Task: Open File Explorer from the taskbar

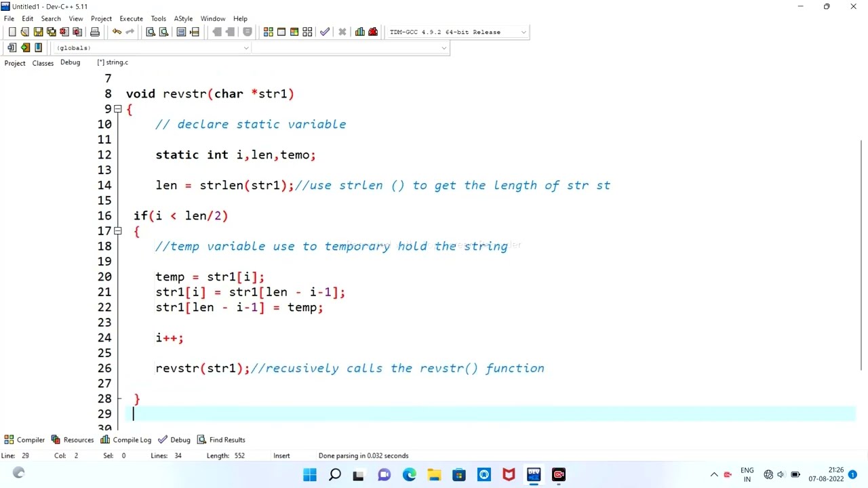Action: (434, 474)
